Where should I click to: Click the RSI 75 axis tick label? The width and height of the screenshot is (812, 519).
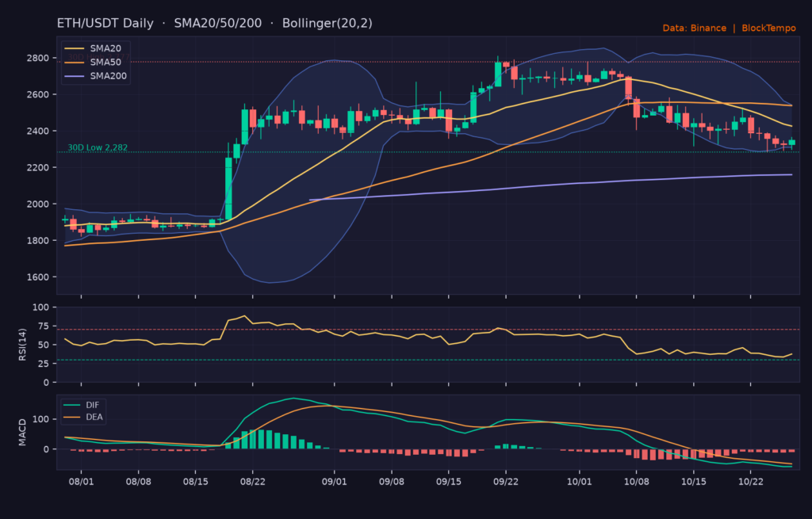coord(44,326)
